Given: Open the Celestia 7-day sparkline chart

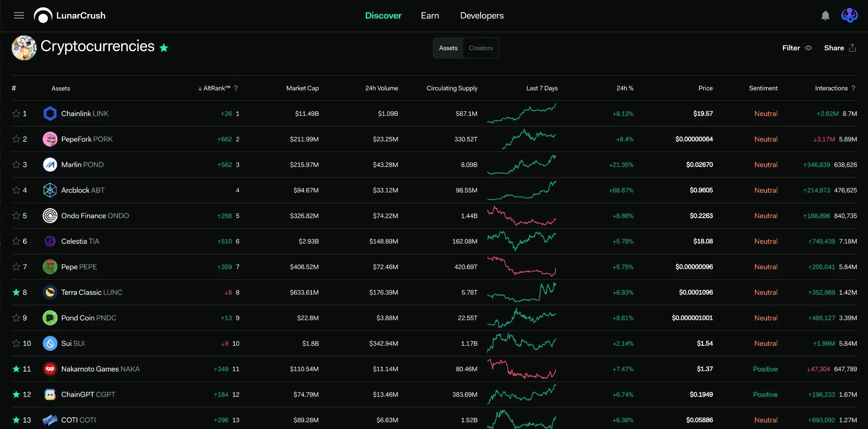Looking at the screenshot, I should 522,241.
